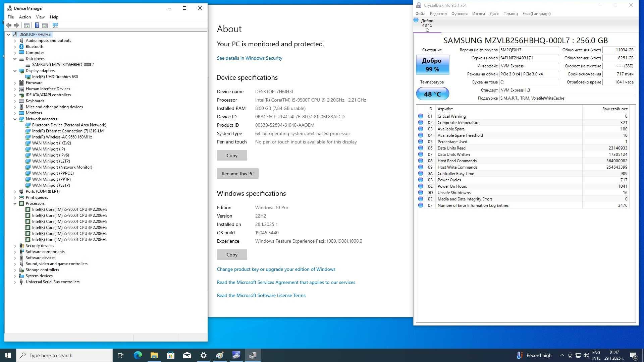
Task: Collapse the Network adapters tree node
Action: click(x=15, y=119)
